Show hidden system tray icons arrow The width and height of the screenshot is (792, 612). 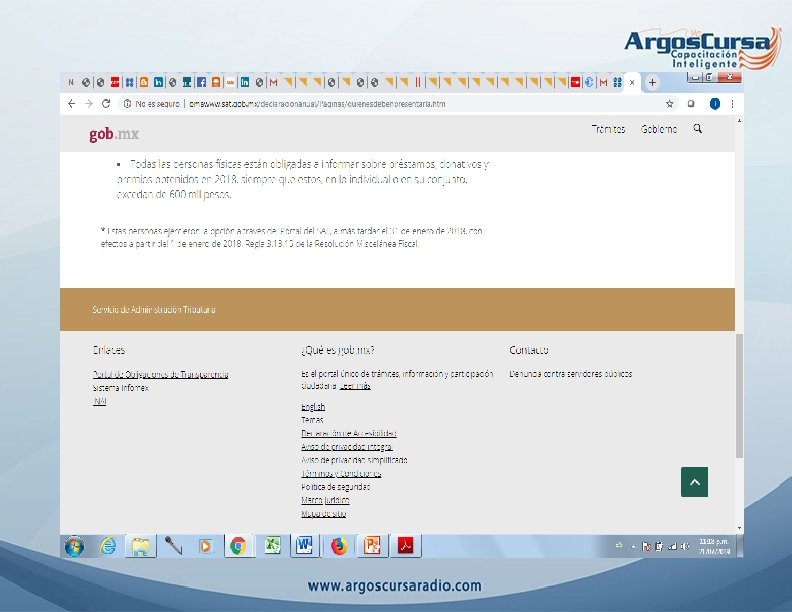click(x=633, y=546)
